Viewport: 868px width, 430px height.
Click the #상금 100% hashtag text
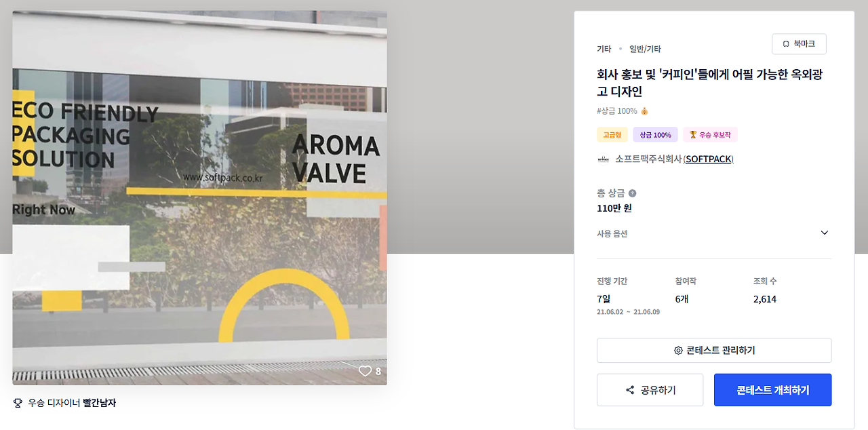pos(617,111)
